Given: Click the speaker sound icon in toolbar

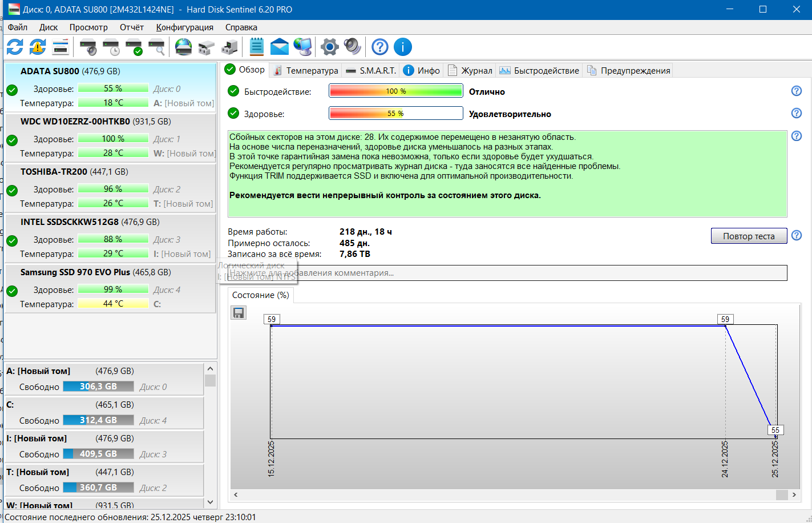Looking at the screenshot, I should point(352,47).
